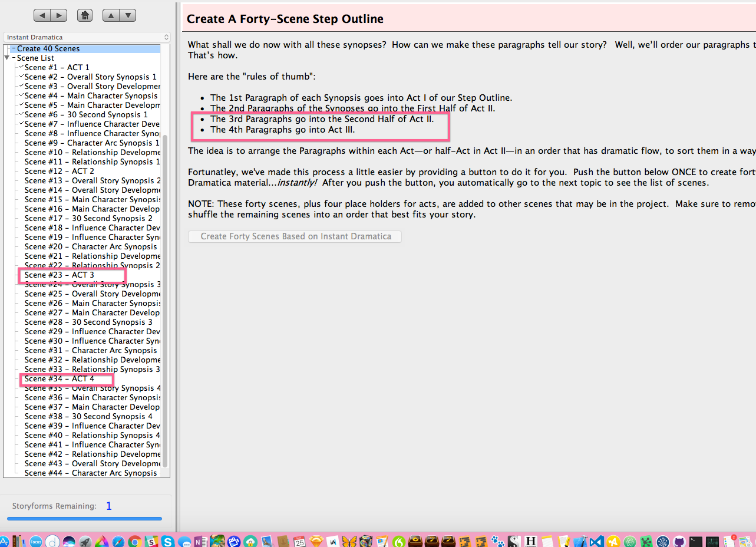
Task: Collapse the Scene List disclosure triangle
Action: click(x=7, y=58)
